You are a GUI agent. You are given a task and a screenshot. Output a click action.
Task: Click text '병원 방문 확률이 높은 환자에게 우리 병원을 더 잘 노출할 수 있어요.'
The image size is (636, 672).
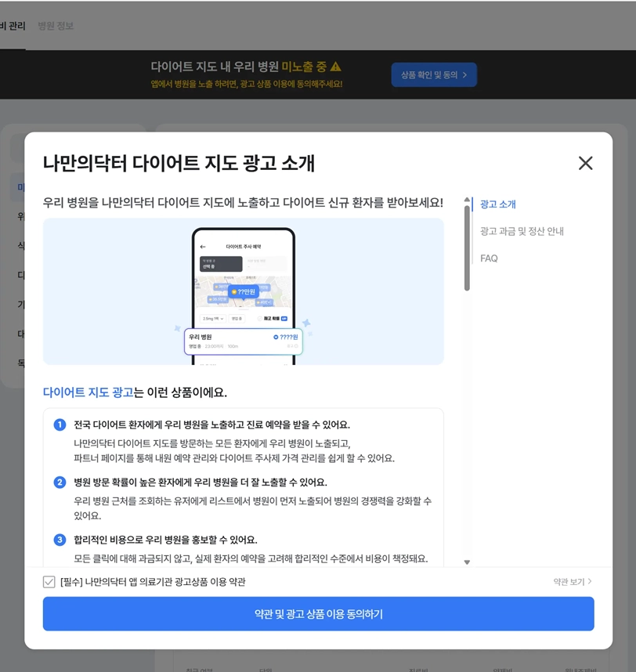point(201,482)
